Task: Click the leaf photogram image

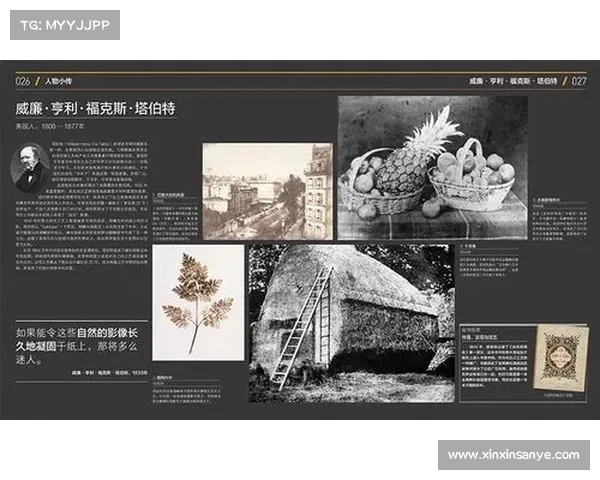Action: [x=198, y=301]
